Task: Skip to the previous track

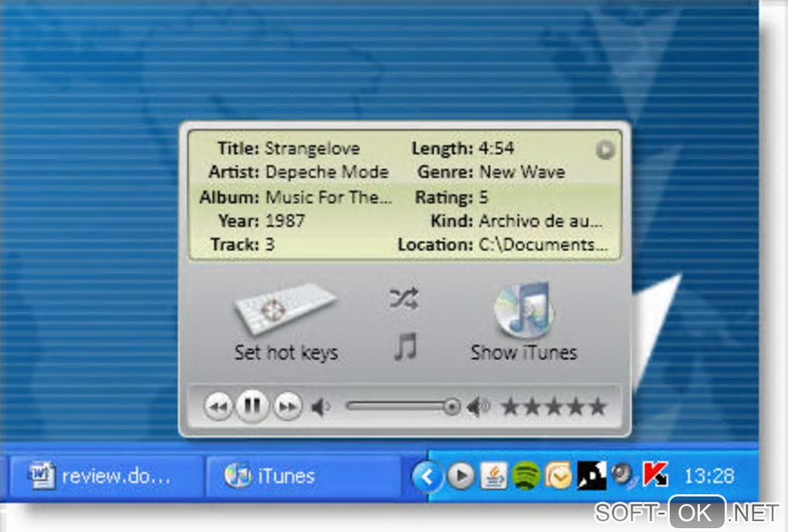Action: tap(218, 406)
